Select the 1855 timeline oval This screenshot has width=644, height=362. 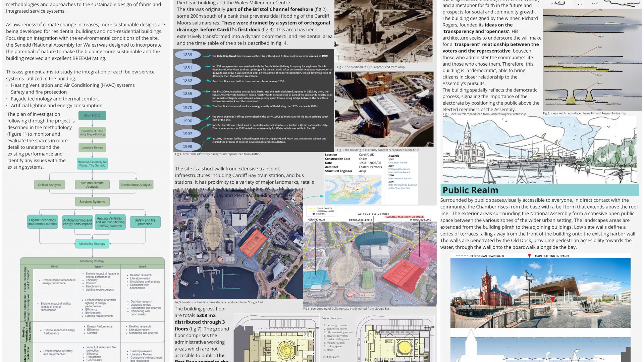tap(187, 94)
